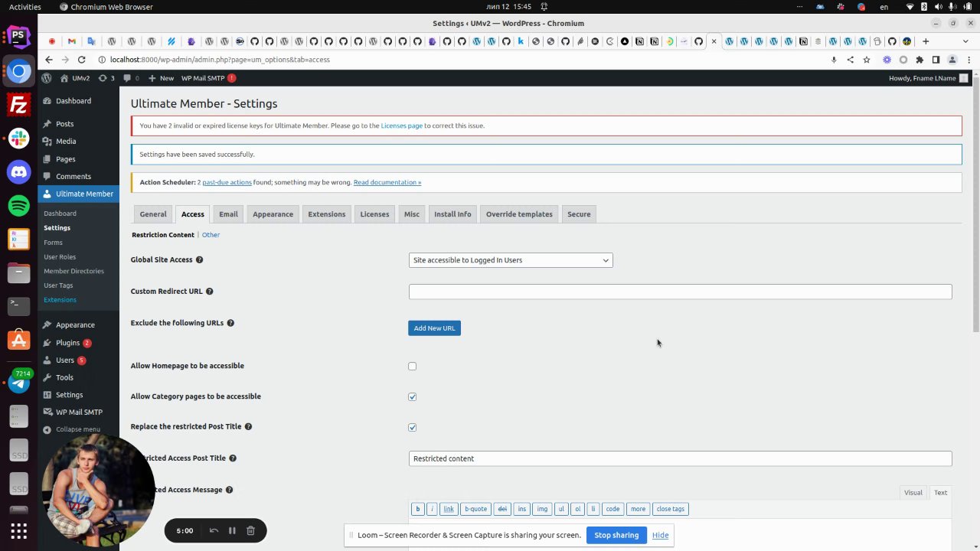Open the Install Info tab
The image size is (980, 551).
452,214
